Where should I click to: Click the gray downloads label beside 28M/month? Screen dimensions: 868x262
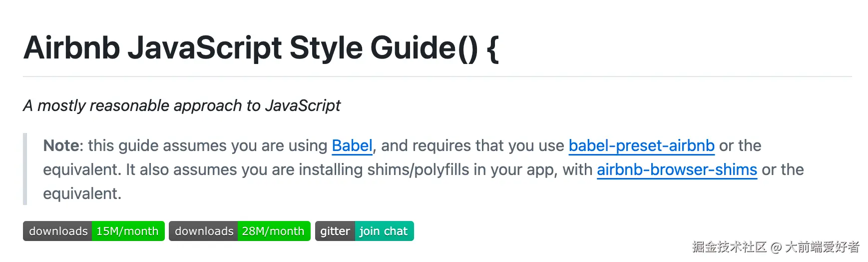pos(204,231)
